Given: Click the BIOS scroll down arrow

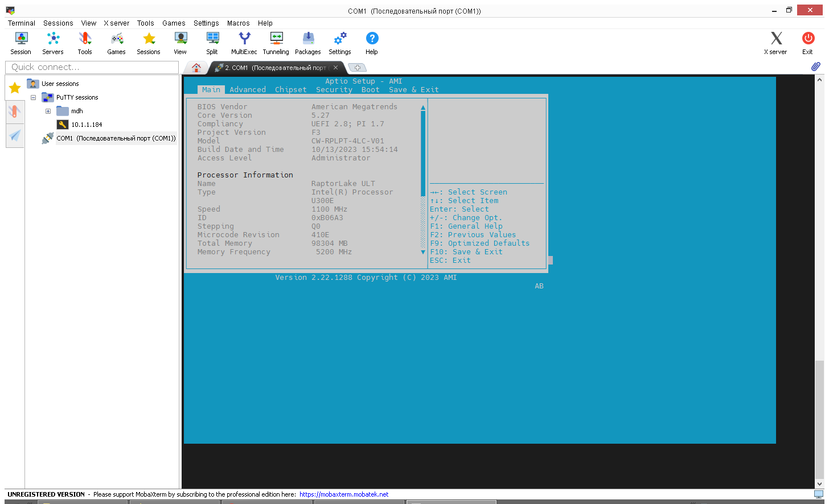Looking at the screenshot, I should (423, 252).
